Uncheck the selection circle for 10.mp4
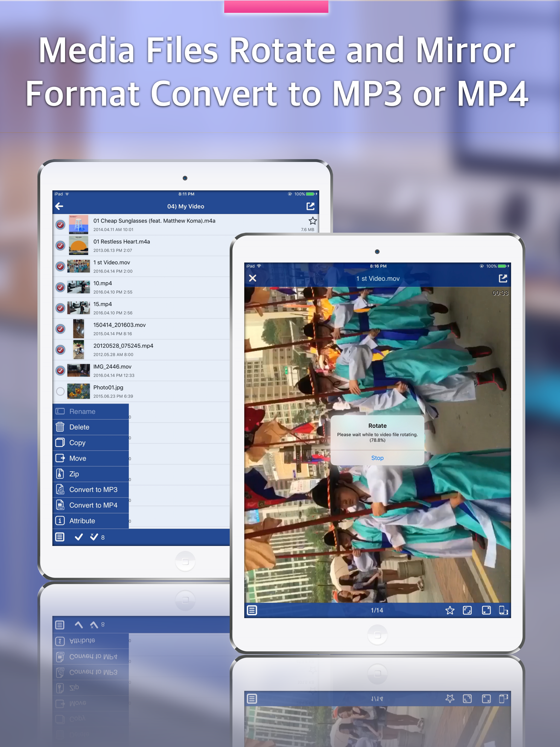 61,287
